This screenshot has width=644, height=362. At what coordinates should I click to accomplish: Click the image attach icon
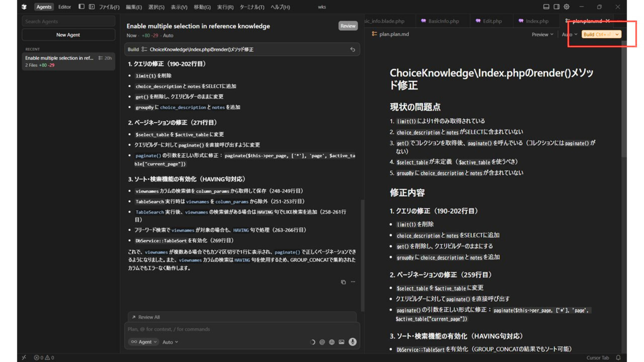341,342
